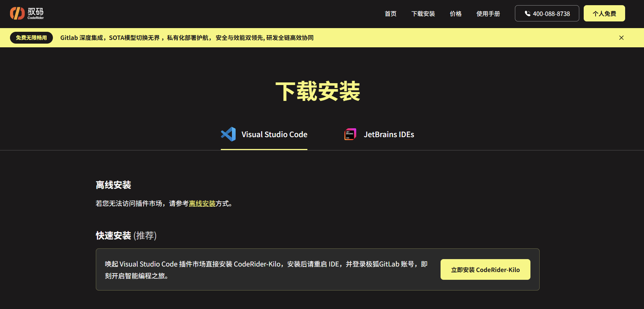Open 使用手册 in the top nav
The height and width of the screenshot is (309, 644).
[x=488, y=14]
